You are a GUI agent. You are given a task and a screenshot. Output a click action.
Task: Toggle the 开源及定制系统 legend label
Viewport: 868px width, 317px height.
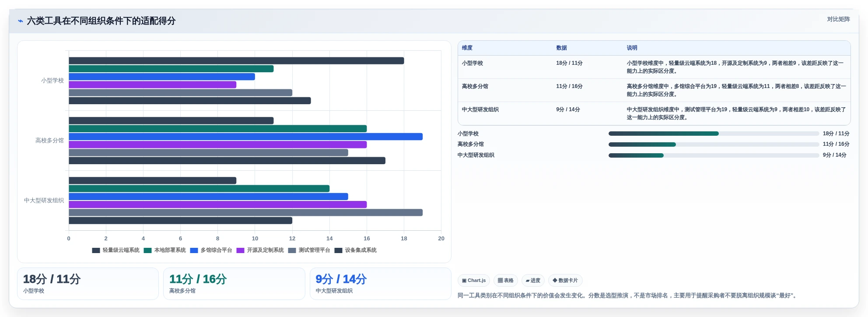click(x=265, y=250)
